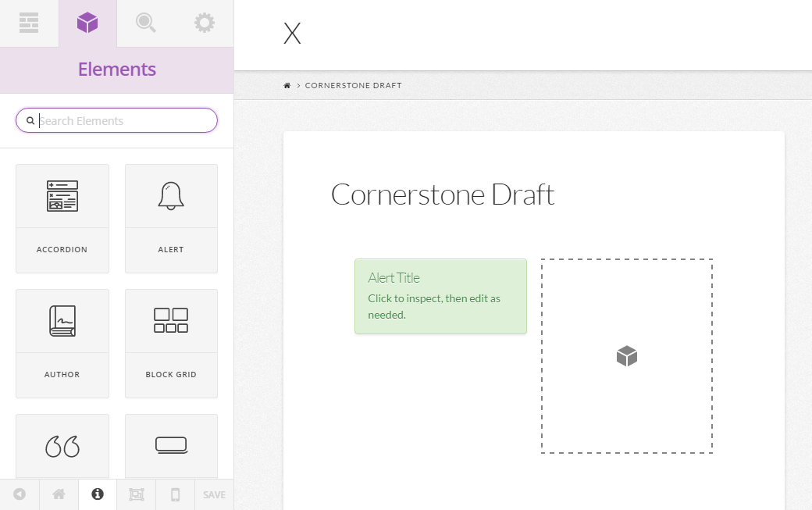Click the cube icon in empty column

pos(627,356)
